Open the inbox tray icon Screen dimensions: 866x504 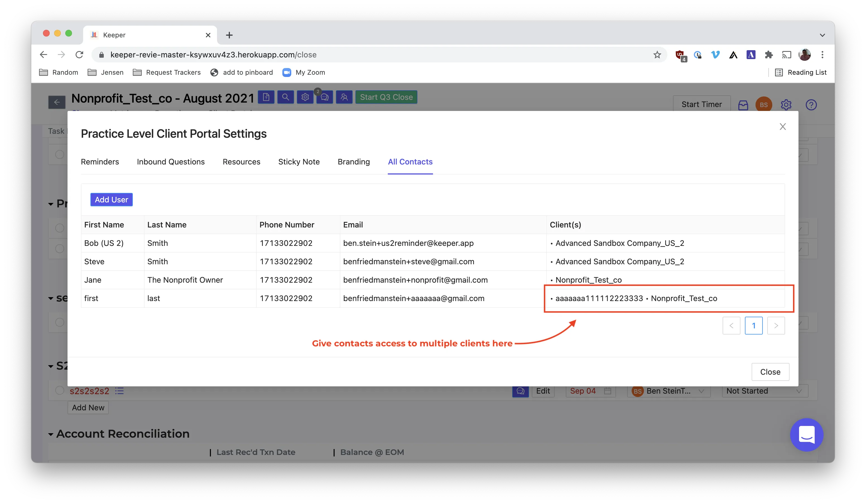[x=743, y=105]
